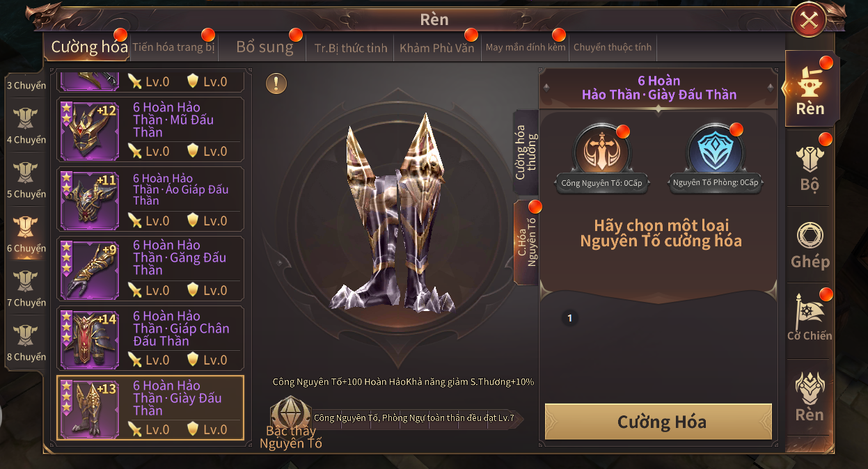868x469 pixels.
Task: Choose the Găng Đấu Thần +9 gloves item
Action: click(x=150, y=269)
